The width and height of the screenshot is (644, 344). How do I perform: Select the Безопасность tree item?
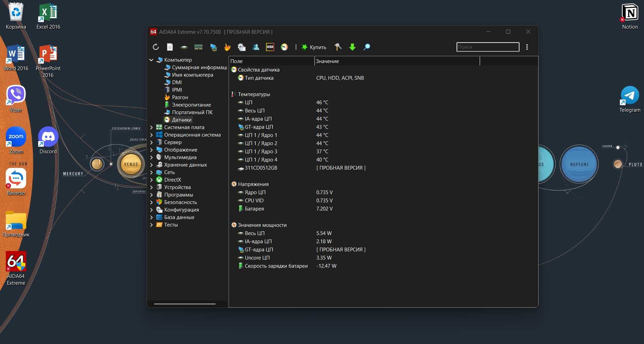pyautogui.click(x=177, y=202)
